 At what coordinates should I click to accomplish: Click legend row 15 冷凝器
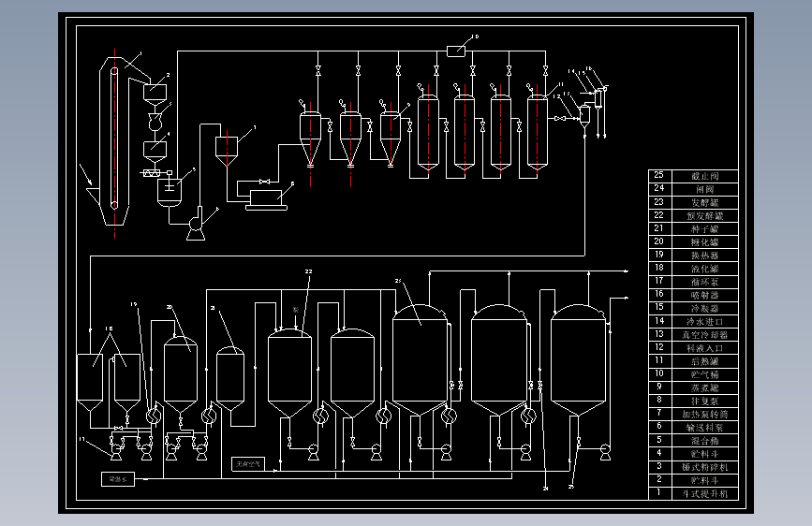pyautogui.click(x=693, y=309)
